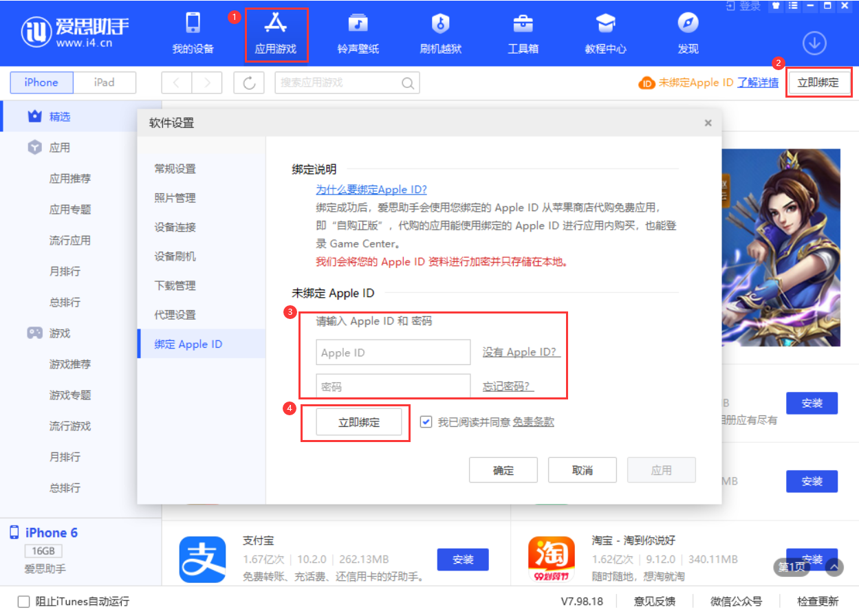Open the 发现 discover section
The height and width of the screenshot is (616, 859).
(x=687, y=33)
